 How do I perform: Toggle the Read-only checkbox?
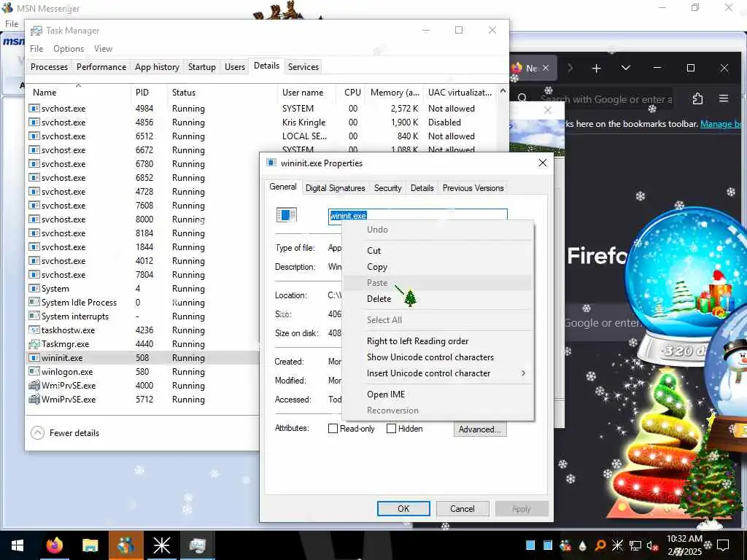tap(333, 429)
